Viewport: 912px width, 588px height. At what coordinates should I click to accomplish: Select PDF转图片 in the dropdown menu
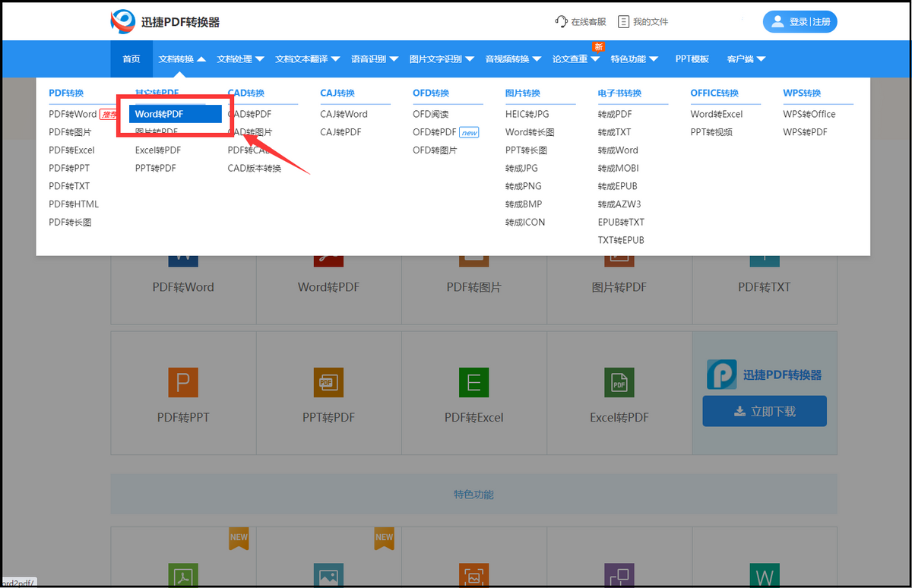pyautogui.click(x=70, y=132)
